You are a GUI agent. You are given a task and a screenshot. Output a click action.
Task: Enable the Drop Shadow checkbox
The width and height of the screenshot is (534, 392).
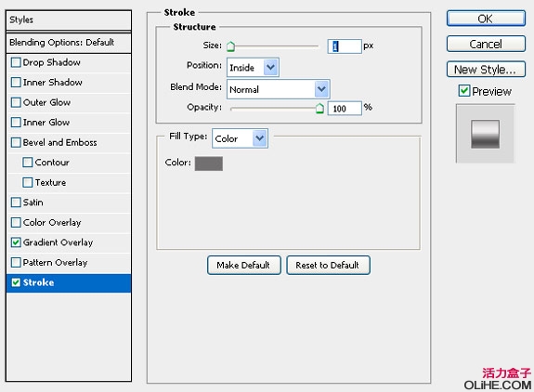[x=16, y=62]
